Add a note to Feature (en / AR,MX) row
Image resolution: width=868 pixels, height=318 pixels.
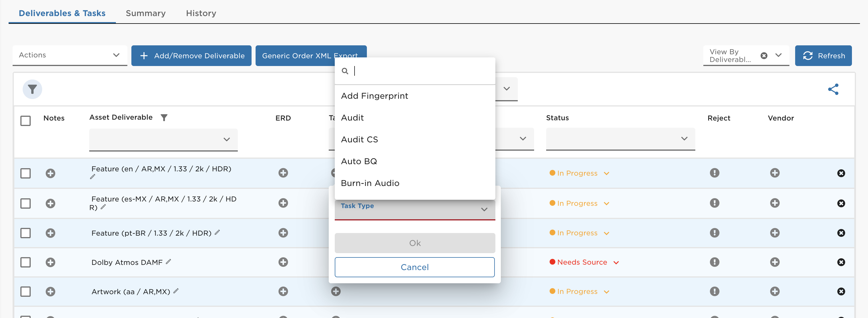(50, 173)
